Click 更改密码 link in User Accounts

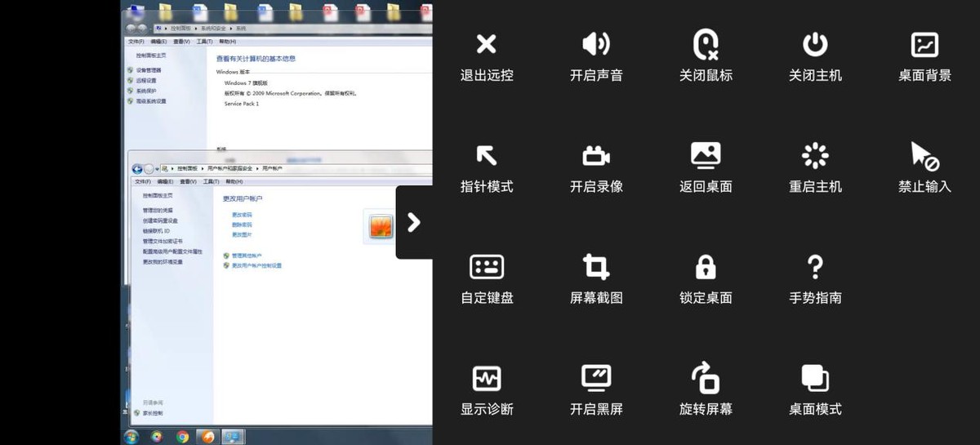(x=242, y=215)
